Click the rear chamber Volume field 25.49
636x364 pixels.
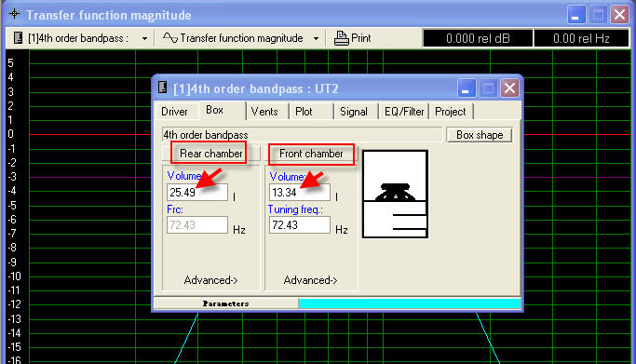coord(197,192)
